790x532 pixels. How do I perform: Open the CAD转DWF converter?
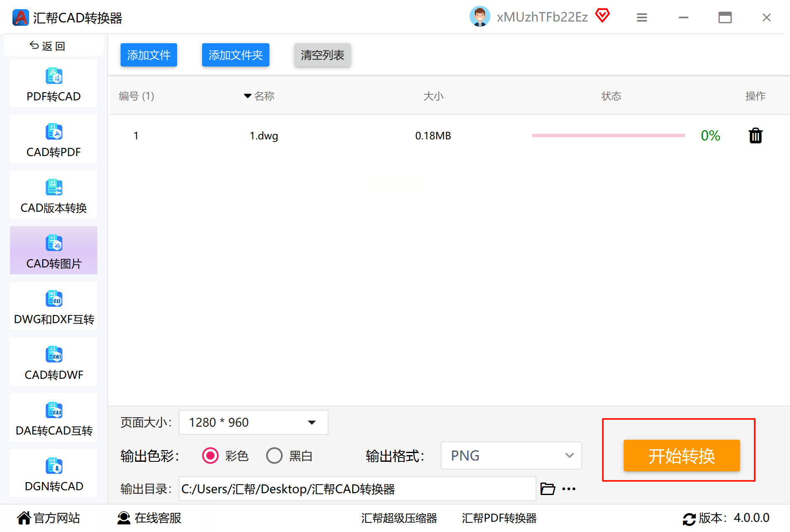pyautogui.click(x=54, y=362)
